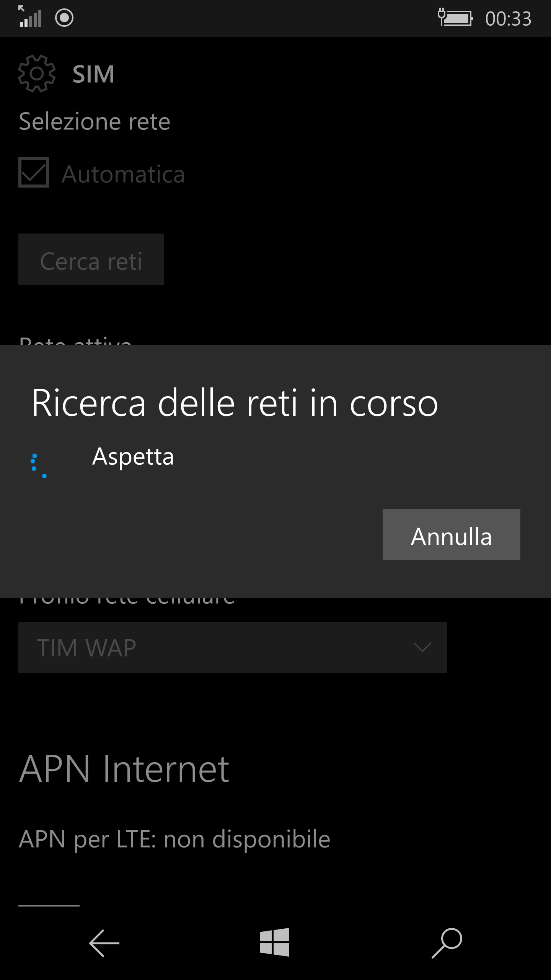Image resolution: width=551 pixels, height=980 pixels.
Task: Expand the chevron on TIM WAP combo box
Action: tap(422, 647)
